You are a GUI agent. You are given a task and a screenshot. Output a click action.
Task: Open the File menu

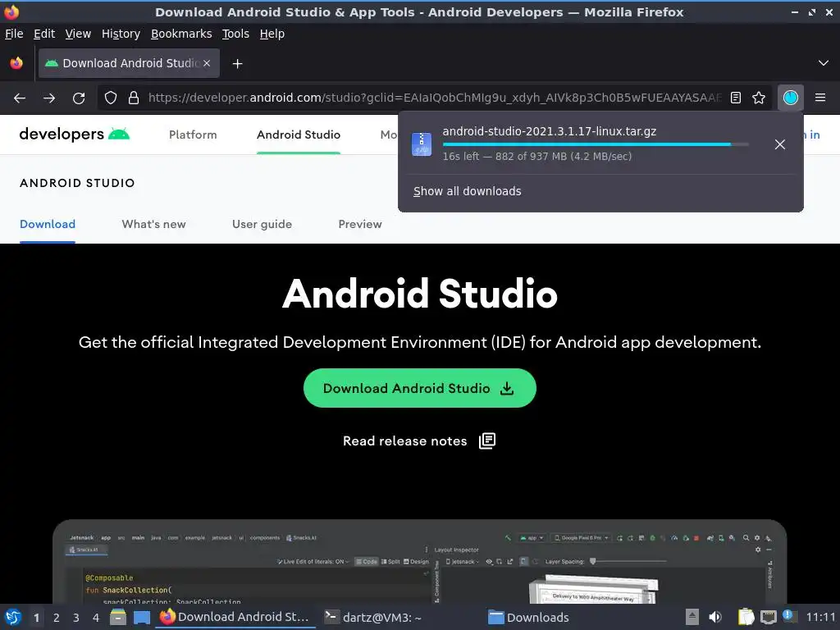(14, 34)
